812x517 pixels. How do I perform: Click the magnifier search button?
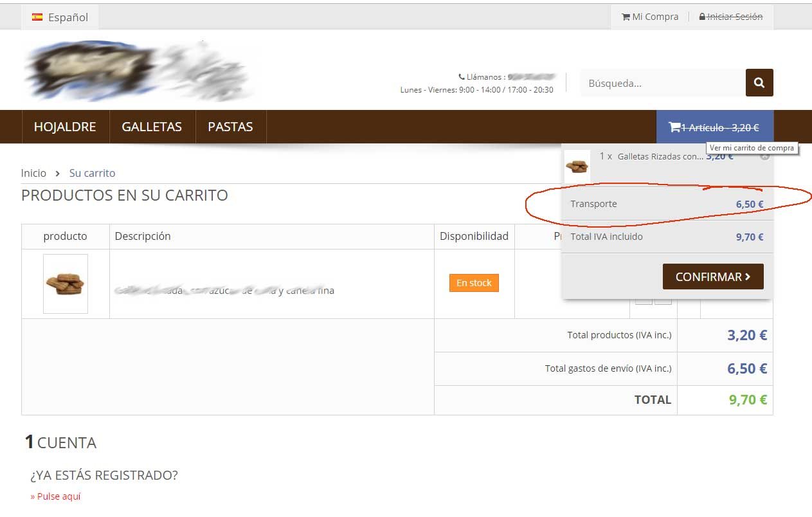click(759, 83)
